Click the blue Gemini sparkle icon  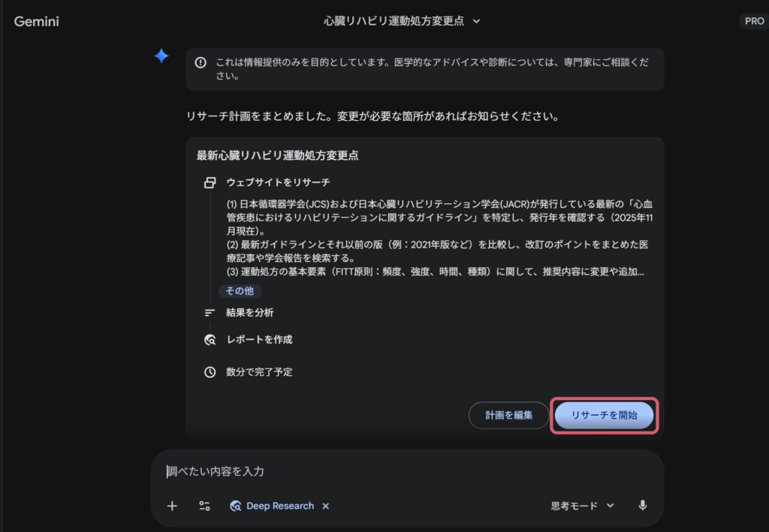[161, 56]
